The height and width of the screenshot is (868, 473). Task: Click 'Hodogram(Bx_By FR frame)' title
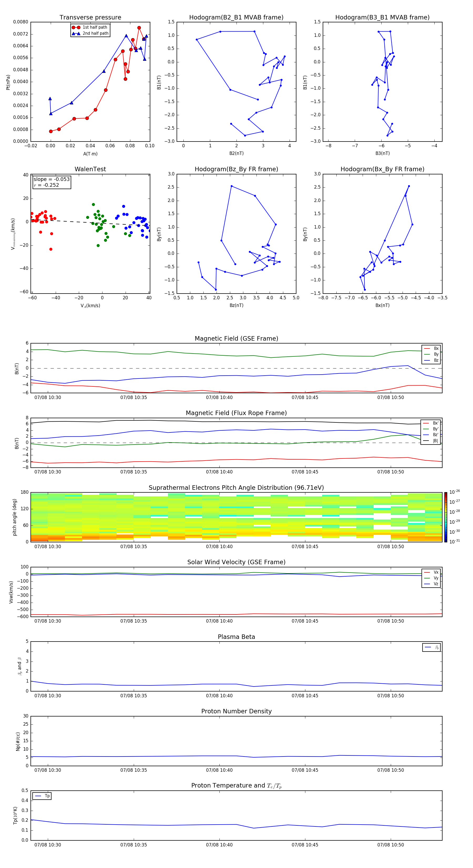click(x=382, y=169)
